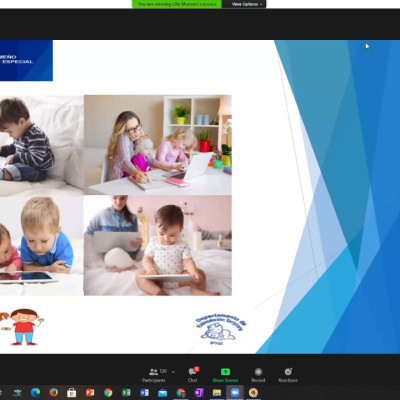Click the Departamento de Estimulación Temprana logo
This screenshot has height=400, width=400.
point(221,329)
